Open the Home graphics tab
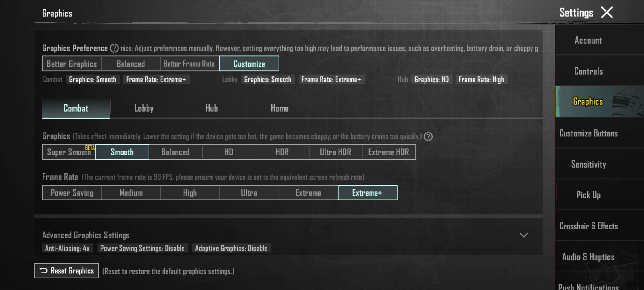This screenshot has height=290, width=644. pos(279,108)
